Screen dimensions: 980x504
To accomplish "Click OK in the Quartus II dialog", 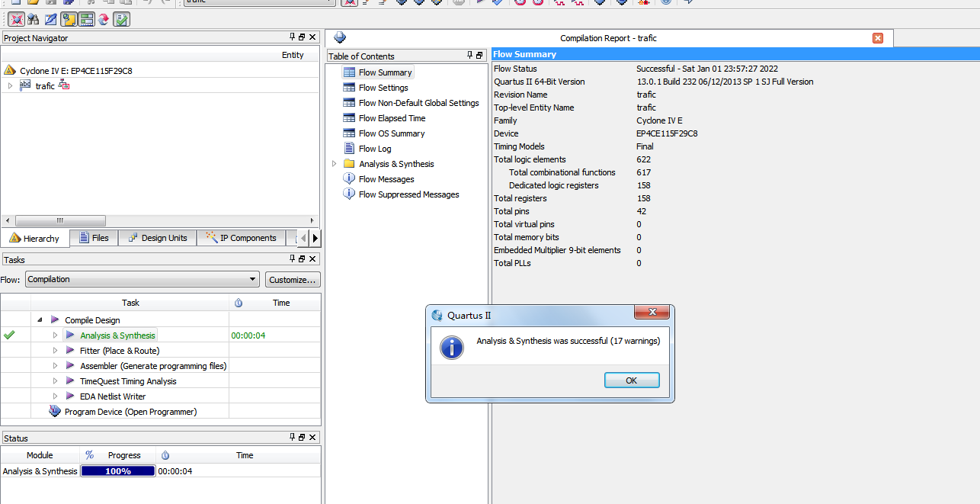I will 632,380.
